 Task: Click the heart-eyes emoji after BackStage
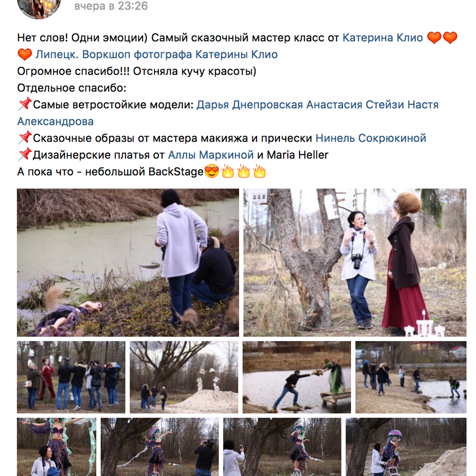[x=212, y=172]
